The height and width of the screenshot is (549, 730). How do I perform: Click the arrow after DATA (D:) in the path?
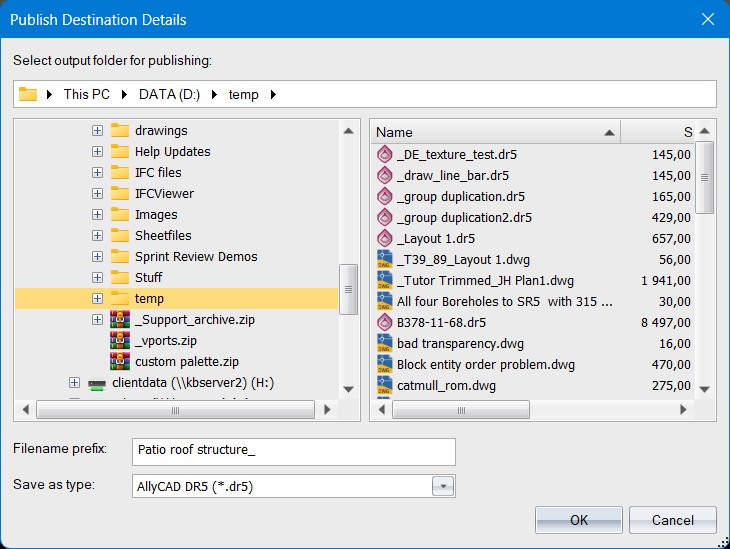click(x=217, y=95)
